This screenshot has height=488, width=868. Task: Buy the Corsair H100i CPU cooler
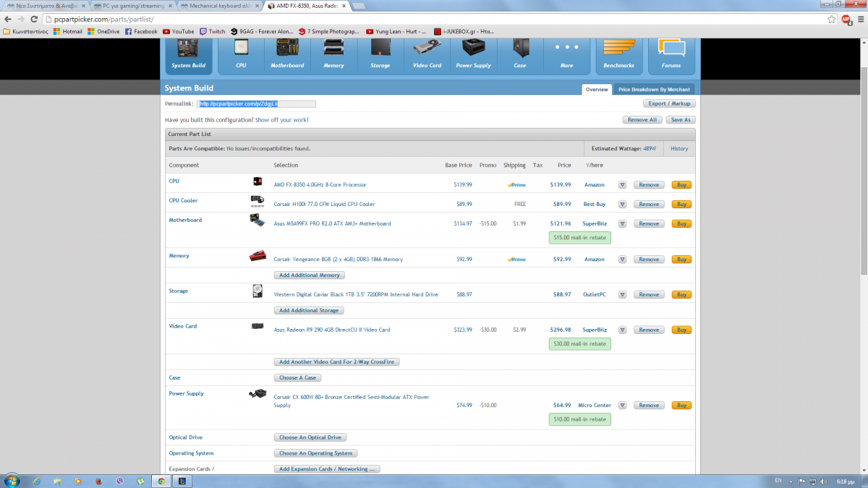[x=681, y=205]
